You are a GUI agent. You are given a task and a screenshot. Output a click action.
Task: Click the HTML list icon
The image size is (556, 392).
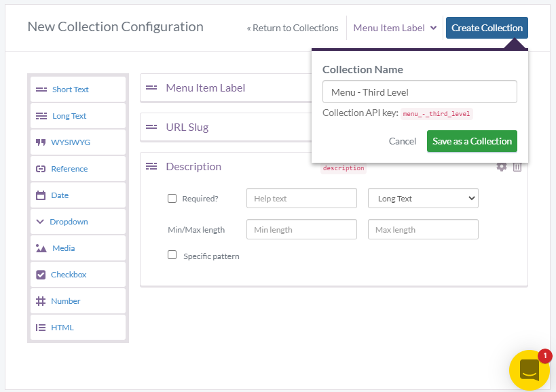pos(41,328)
